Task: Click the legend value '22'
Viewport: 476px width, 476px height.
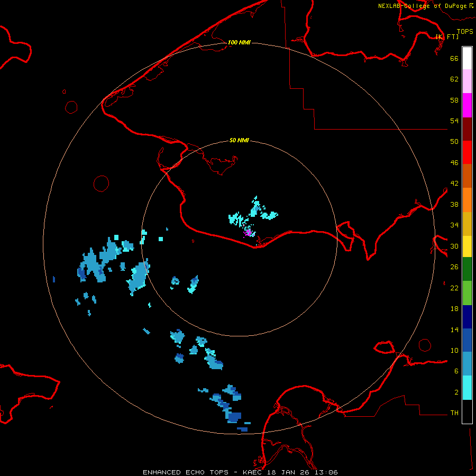Action: click(x=454, y=288)
